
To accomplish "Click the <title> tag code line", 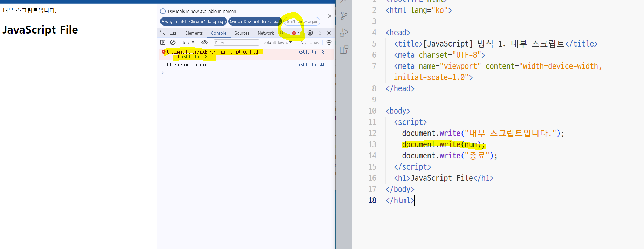I will (496, 44).
